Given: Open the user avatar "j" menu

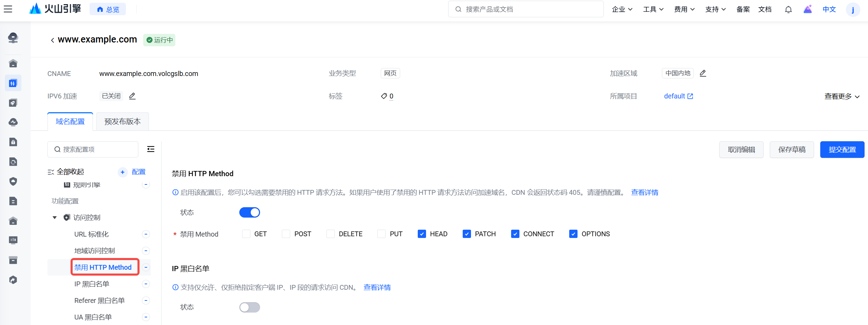Looking at the screenshot, I should click(x=853, y=9).
